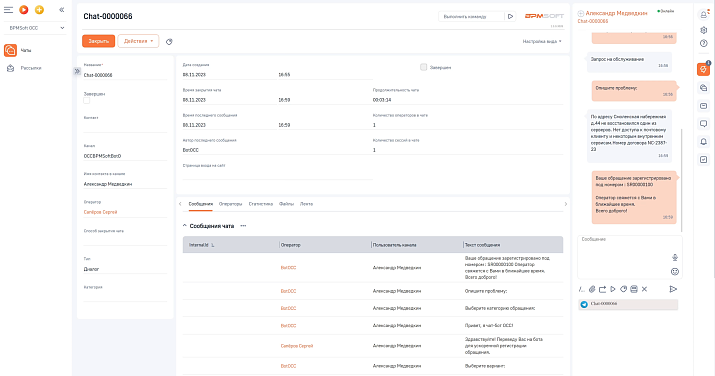Click the timer icon in the chat toolbar
Viewport: 715px width, 376px height.
pyautogui.click(x=623, y=289)
